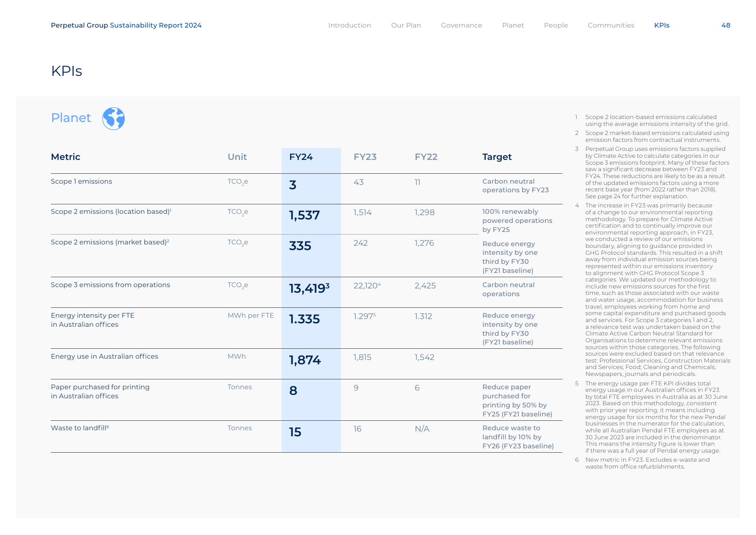
Task: Click the MWh per FTE unit cell
Action: pyautogui.click(x=251, y=316)
